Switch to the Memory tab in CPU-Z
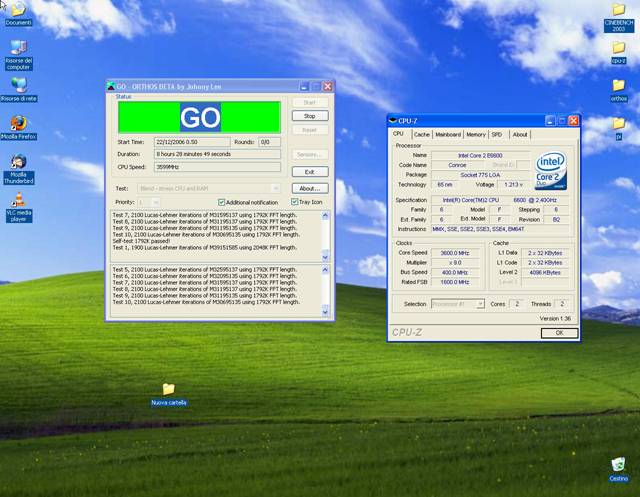Viewport: 640px width, 497px height. [x=475, y=134]
